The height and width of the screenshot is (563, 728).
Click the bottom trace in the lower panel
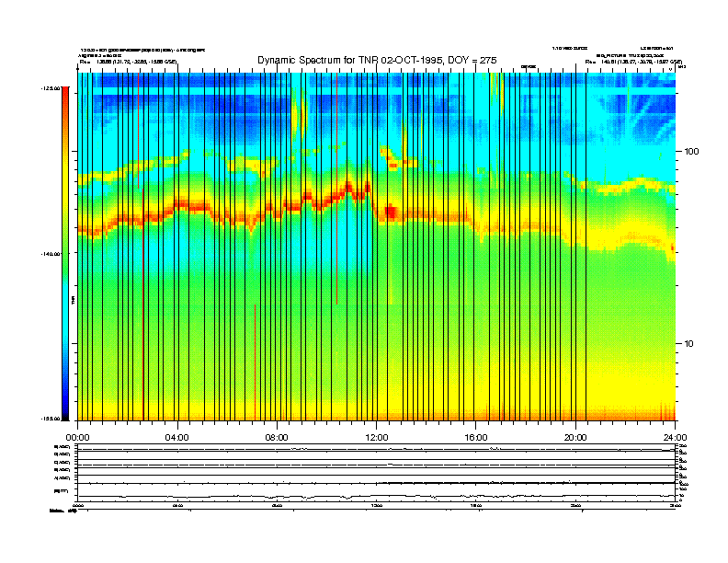(x=377, y=497)
